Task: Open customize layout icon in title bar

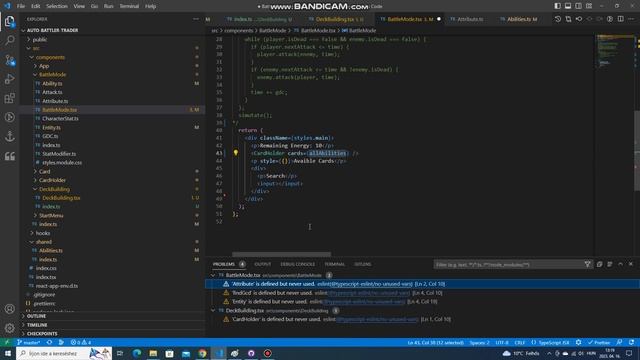Action: (x=589, y=6)
